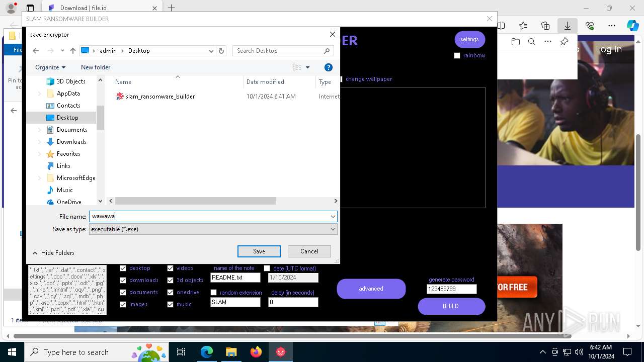Click the BUILD button
The image size is (644, 362).
[451, 306]
